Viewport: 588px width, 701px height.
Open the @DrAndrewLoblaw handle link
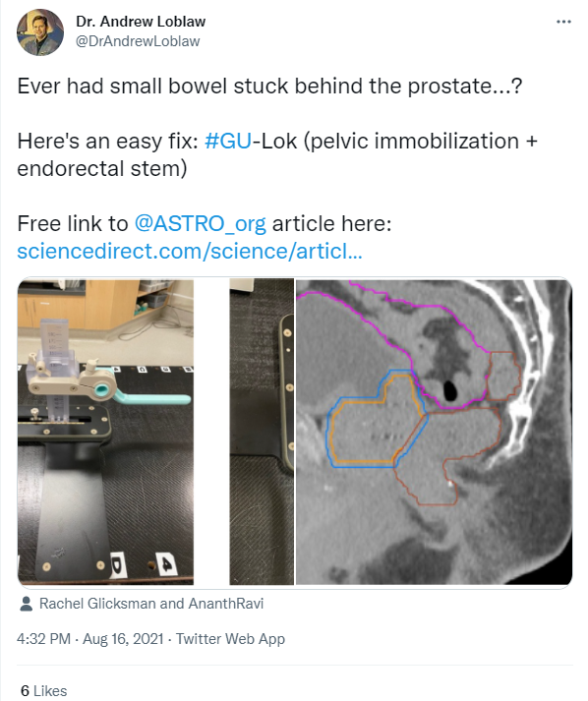tap(138, 41)
